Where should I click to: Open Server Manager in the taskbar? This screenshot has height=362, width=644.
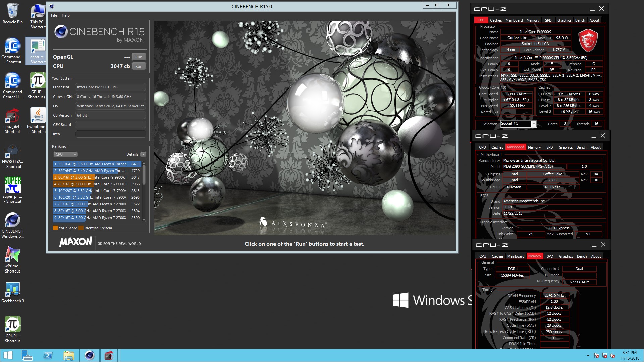(x=27, y=355)
